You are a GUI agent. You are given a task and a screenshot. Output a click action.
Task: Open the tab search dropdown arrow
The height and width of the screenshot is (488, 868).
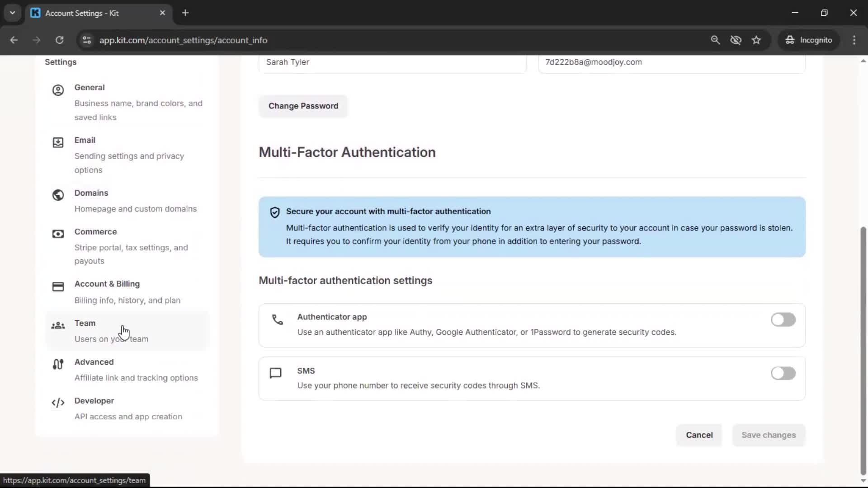click(x=12, y=13)
